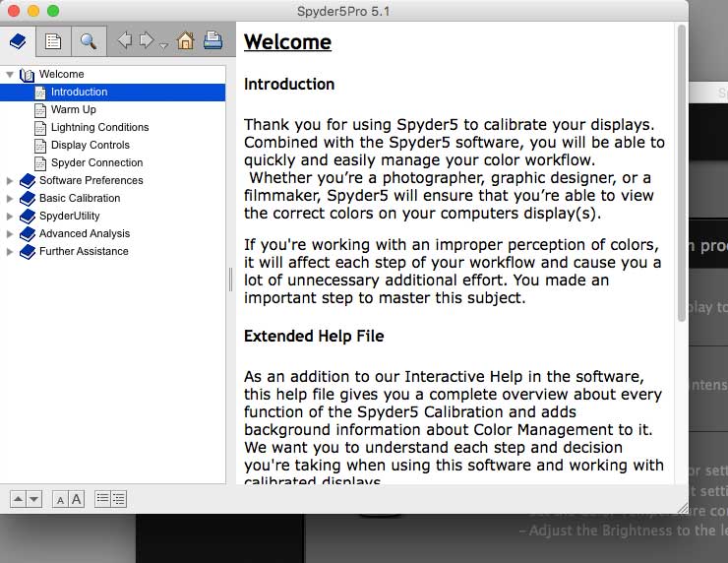728x563 pixels.
Task: Collapse the Welcome tree node
Action: click(9, 75)
